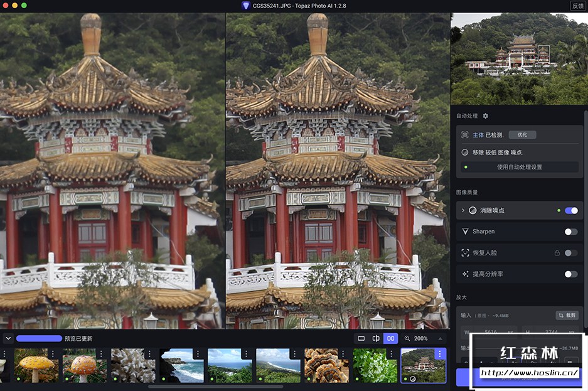Select the side-by-side view layout icon

click(390, 338)
